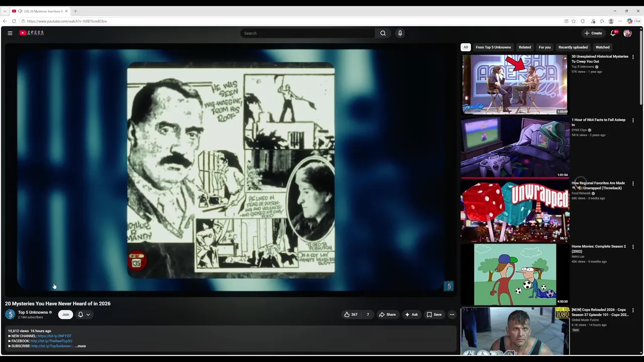Save video to a playlist
The height and width of the screenshot is (362, 644).
coord(434,315)
